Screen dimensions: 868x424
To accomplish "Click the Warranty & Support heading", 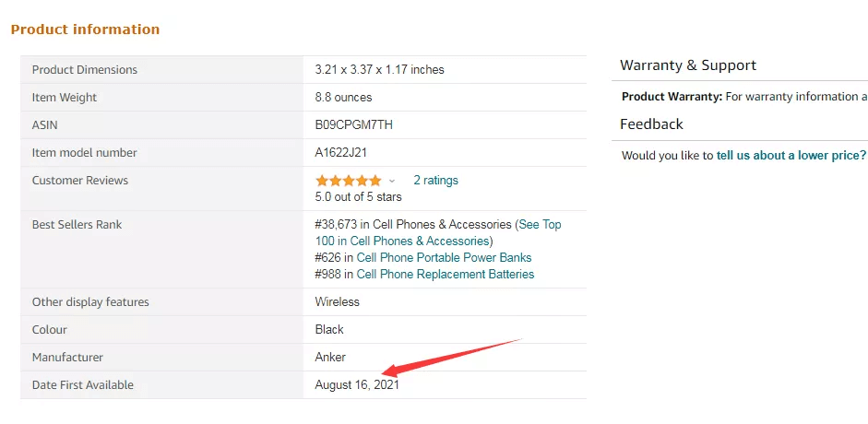I will [x=687, y=65].
